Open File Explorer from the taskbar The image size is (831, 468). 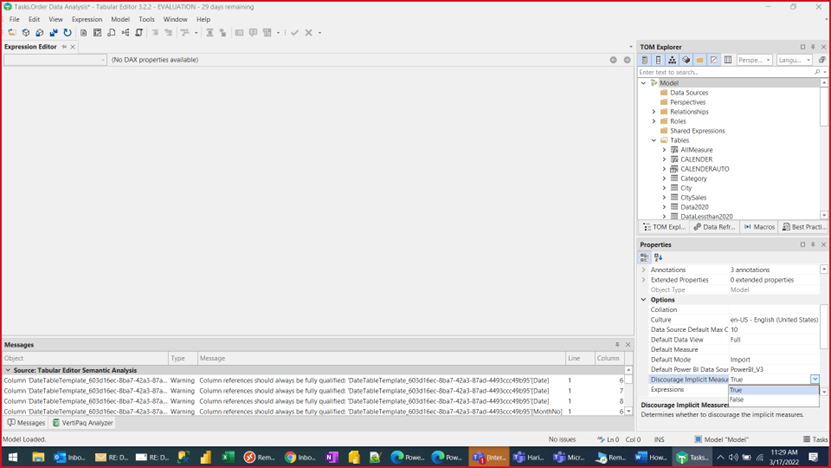point(38,457)
